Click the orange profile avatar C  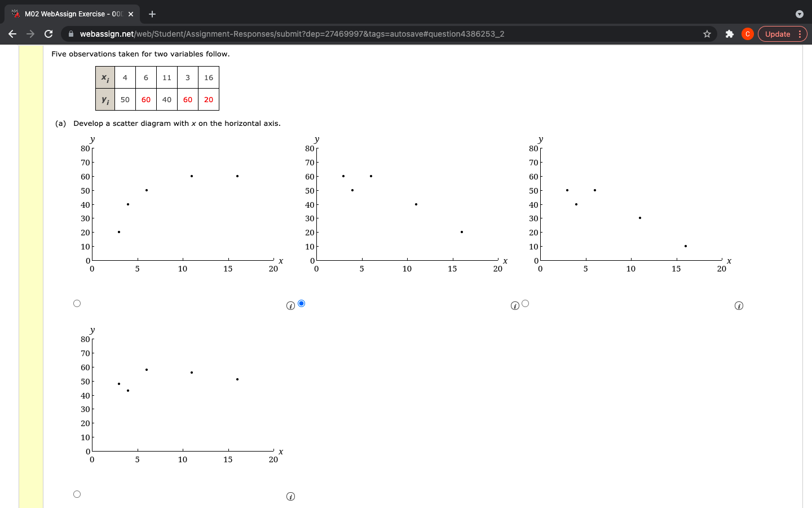click(x=748, y=34)
